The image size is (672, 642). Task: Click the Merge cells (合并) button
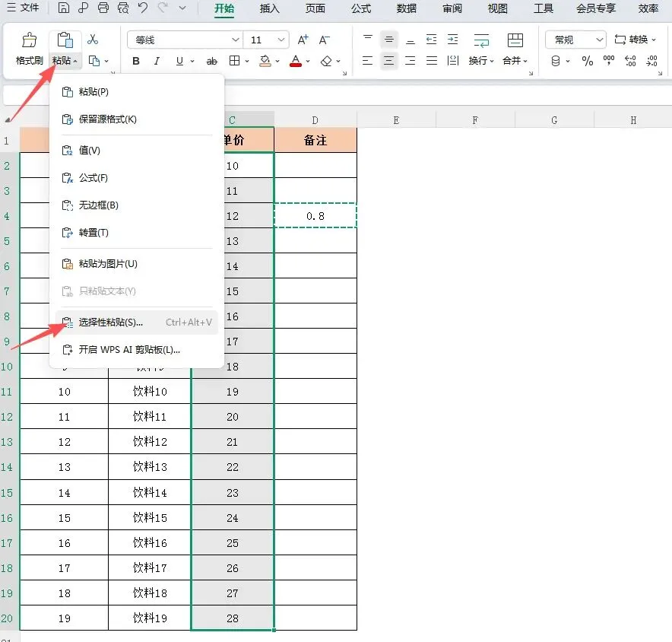click(515, 49)
